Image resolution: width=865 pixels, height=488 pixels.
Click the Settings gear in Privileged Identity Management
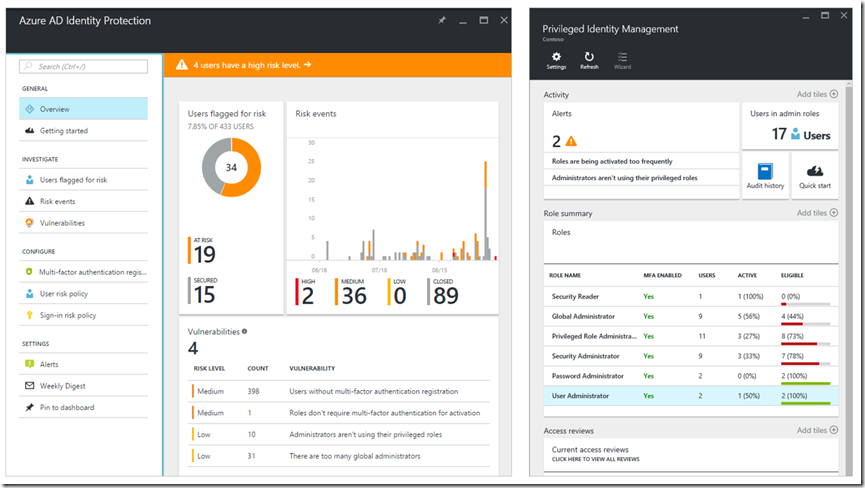556,56
